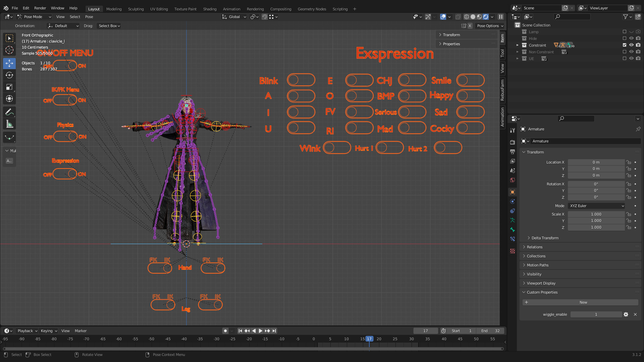Screen dimensions: 644x362
Task: Open Pose Mode dropdown
Action: (34, 17)
